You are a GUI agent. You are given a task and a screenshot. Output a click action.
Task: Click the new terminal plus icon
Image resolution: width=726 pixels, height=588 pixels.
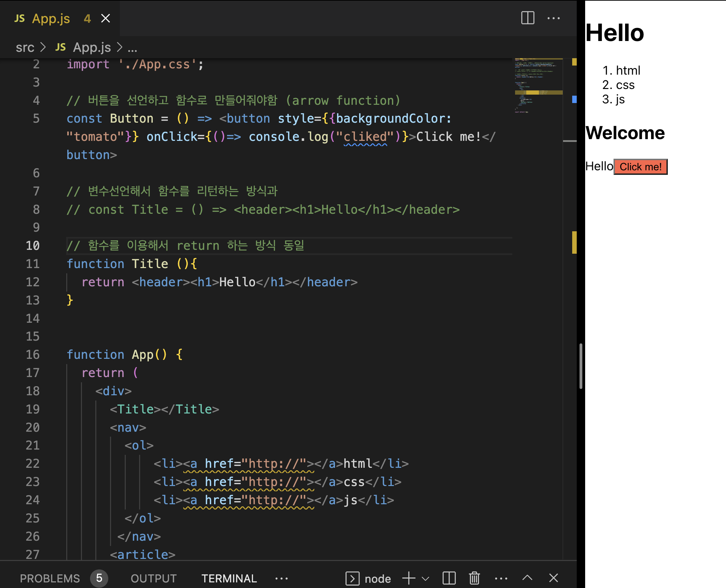click(x=409, y=578)
